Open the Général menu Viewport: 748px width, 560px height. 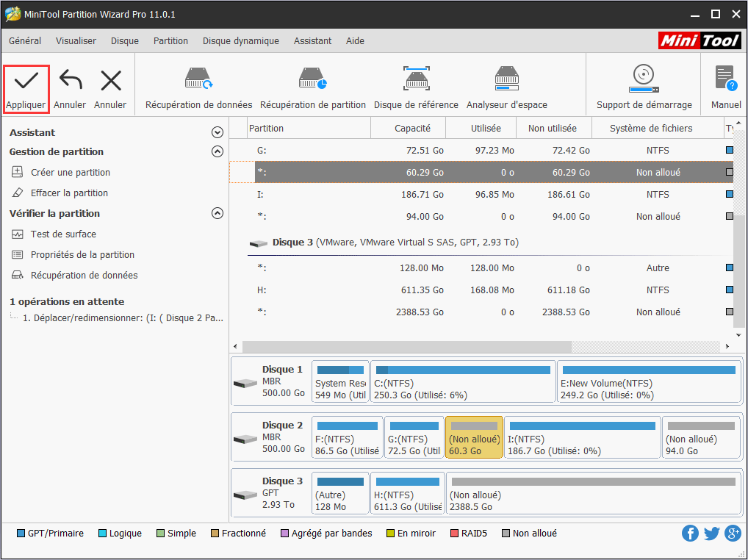click(25, 41)
